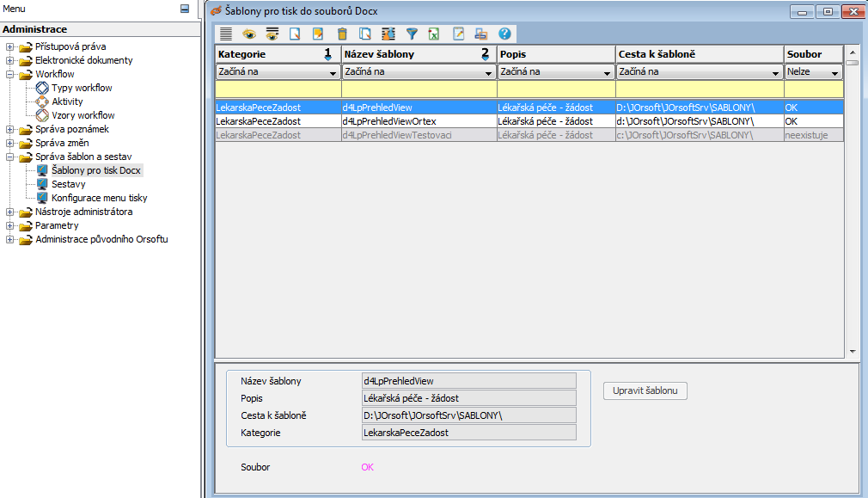Click the trash can delete icon
Image resolution: width=868 pixels, height=498 pixels.
click(x=342, y=34)
